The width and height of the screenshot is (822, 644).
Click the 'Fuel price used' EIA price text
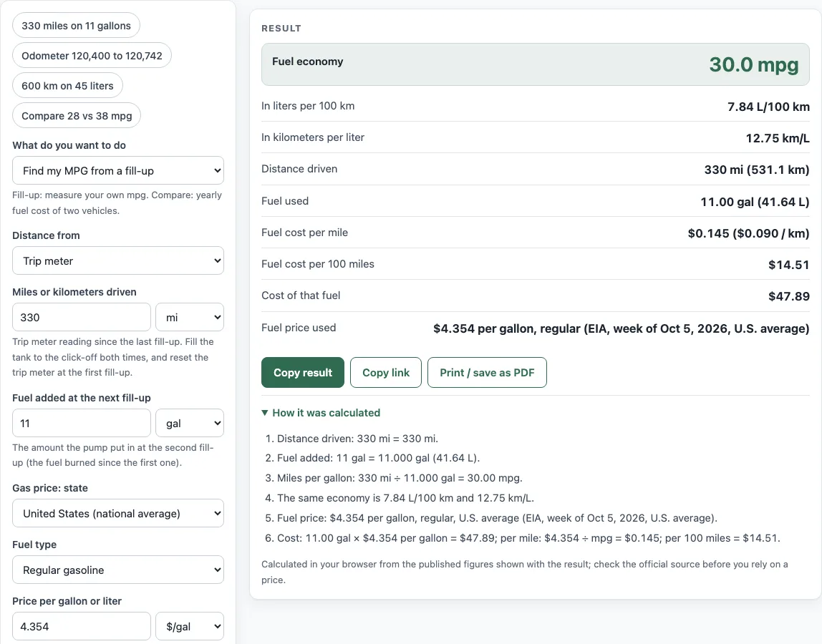click(622, 328)
